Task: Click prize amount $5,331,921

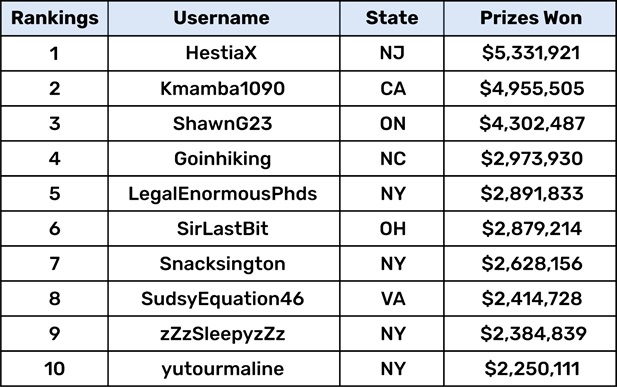Action: (531, 53)
